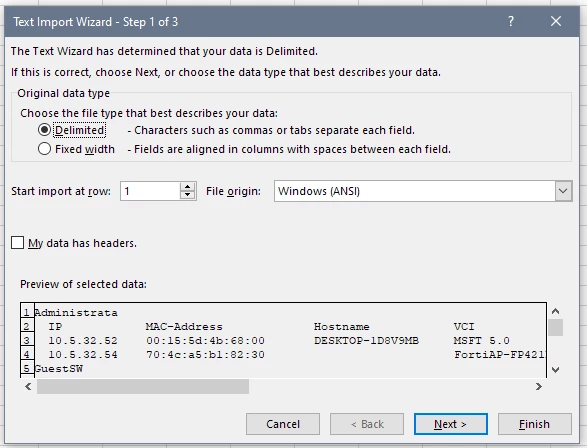This screenshot has width=587, height=448.
Task: Decrease start import row with down spinner
Action: click(188, 195)
